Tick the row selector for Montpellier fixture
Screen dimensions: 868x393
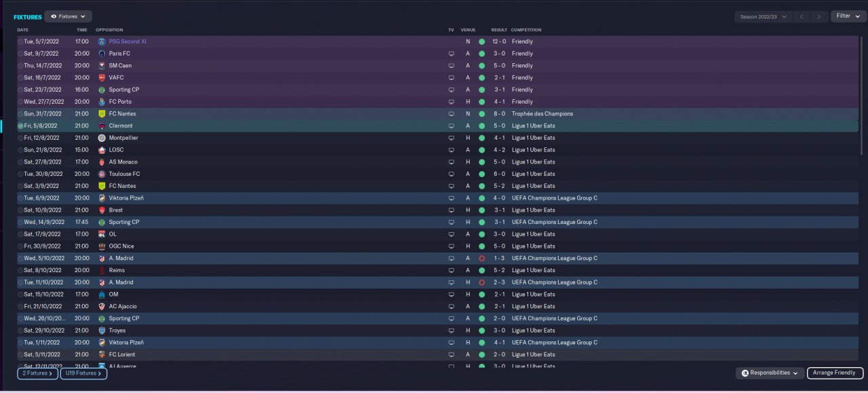click(20, 138)
